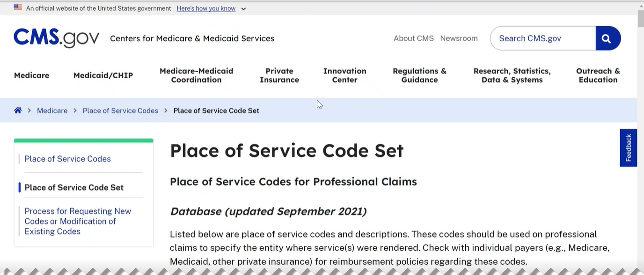
Task: Open the Feedback panel on the right edge
Action: click(628, 147)
